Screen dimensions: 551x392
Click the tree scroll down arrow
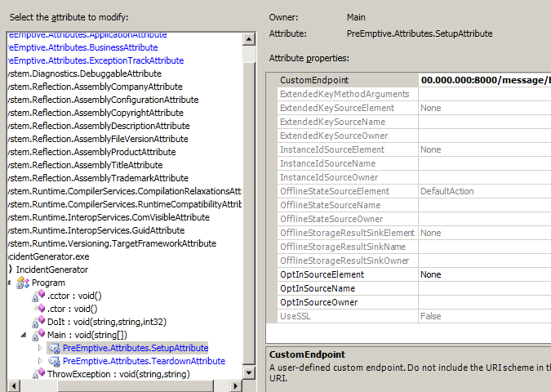tap(249, 372)
